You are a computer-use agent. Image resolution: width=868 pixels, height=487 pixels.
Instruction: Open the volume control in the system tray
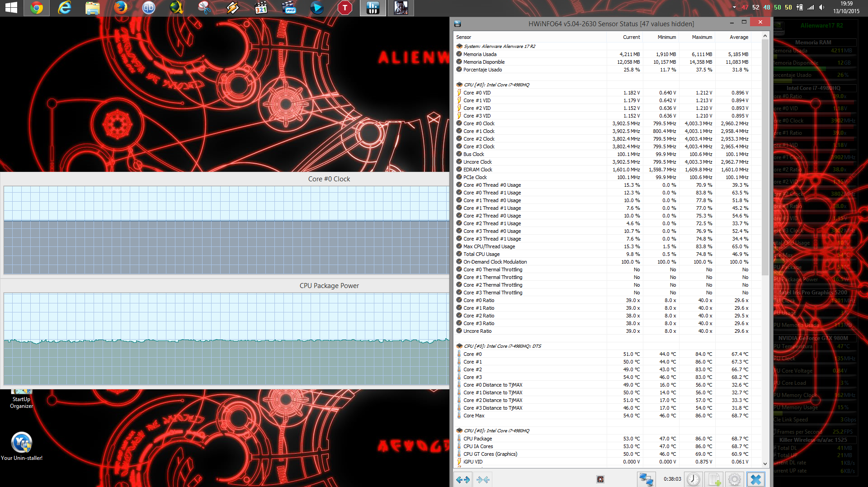[x=822, y=8]
